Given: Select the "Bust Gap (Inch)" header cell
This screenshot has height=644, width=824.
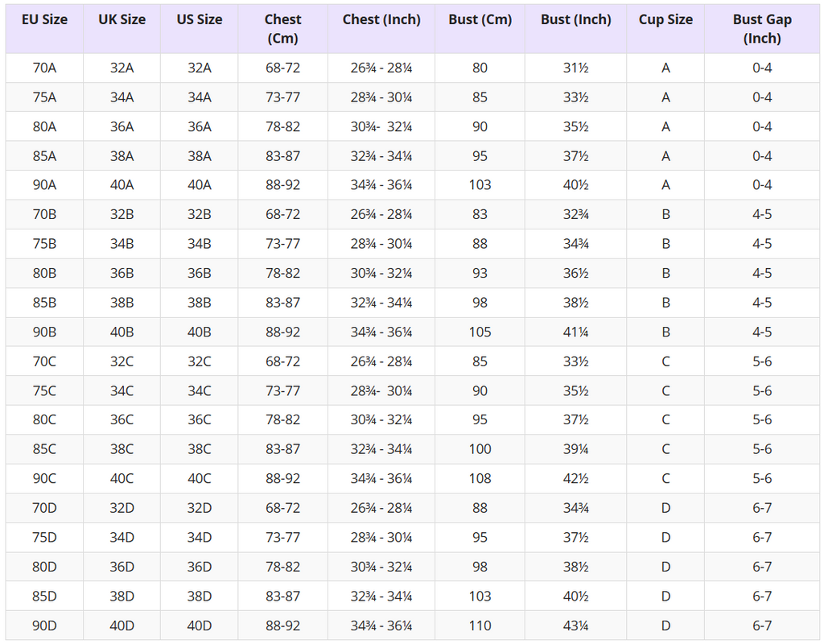Looking at the screenshot, I should (x=762, y=29).
